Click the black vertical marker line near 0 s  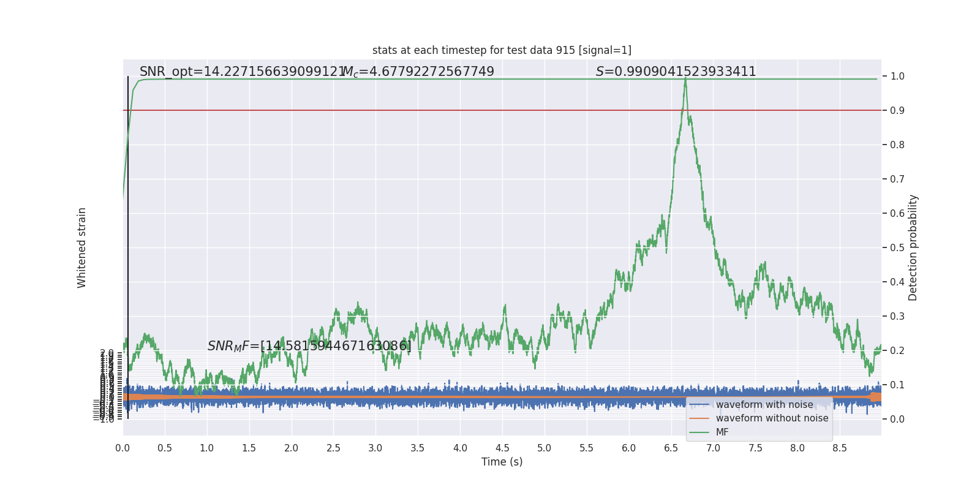[128, 247]
